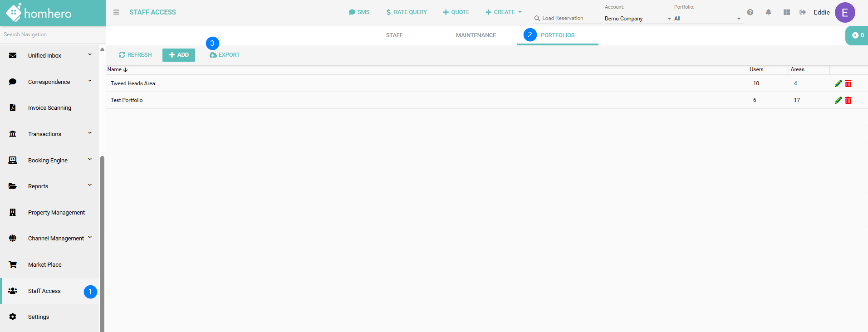Viewport: 868px width, 332px height.
Task: Switch to the Maintenance tab
Action: 476,35
